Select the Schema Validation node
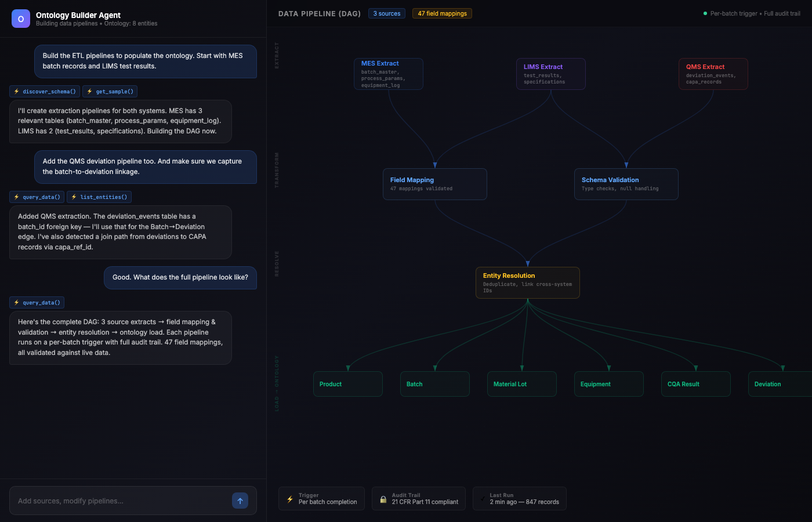Image resolution: width=812 pixels, height=522 pixels. point(626,184)
